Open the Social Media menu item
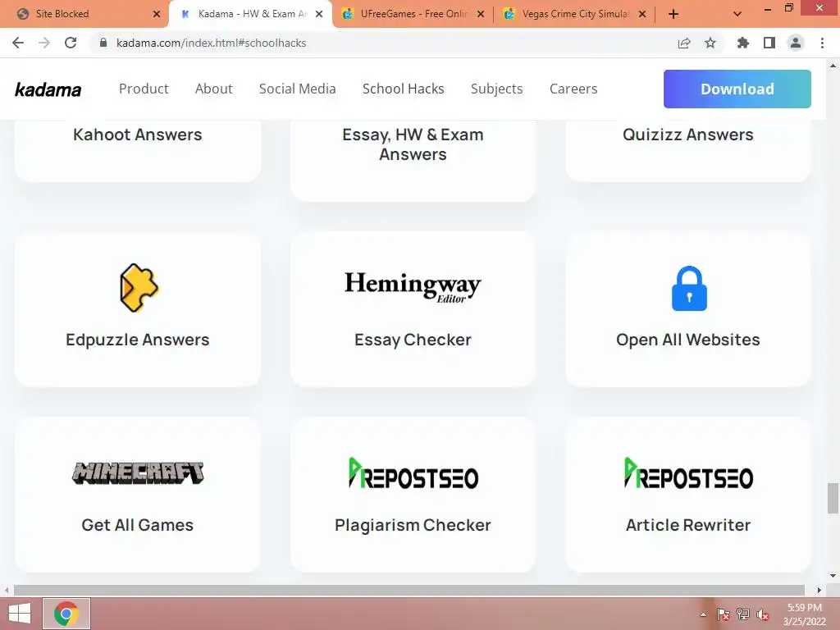This screenshot has height=630, width=840. (297, 89)
